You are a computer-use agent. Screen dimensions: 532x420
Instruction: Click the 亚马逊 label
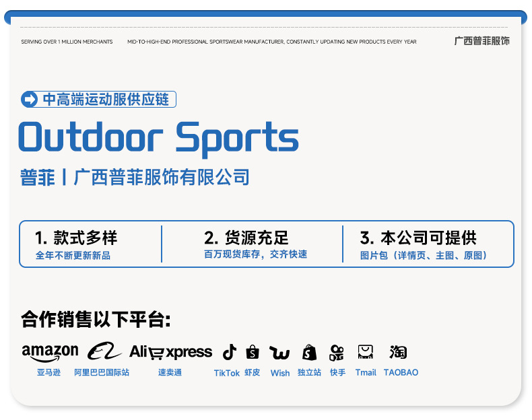[x=49, y=372]
